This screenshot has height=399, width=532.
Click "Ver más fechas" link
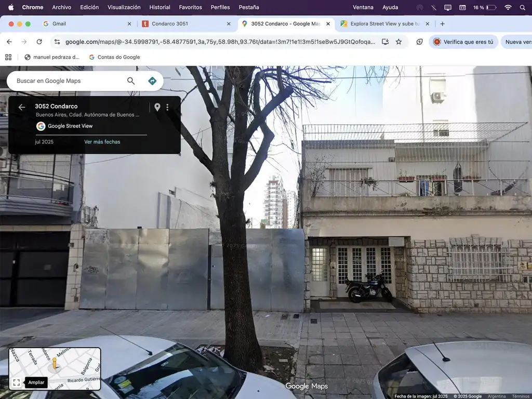[102, 142]
